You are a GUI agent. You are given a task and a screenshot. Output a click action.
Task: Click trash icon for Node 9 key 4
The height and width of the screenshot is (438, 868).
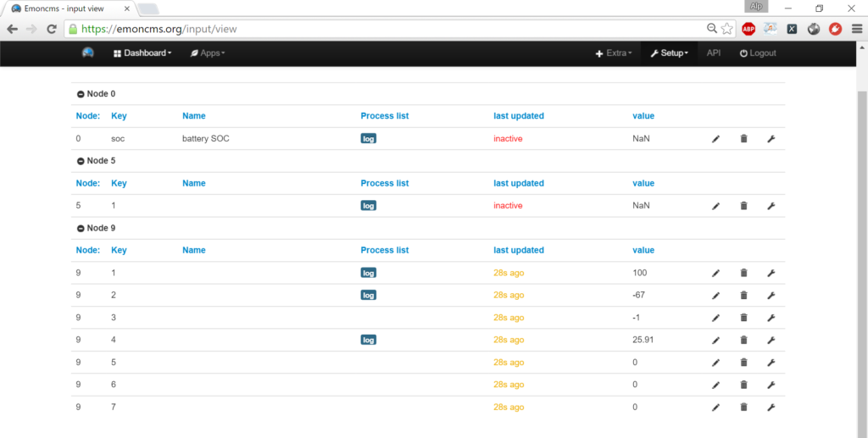pos(743,341)
